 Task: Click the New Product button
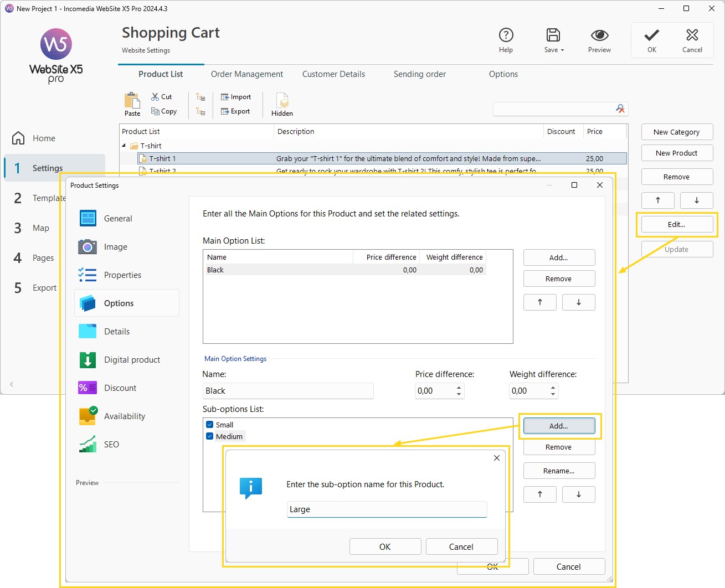(677, 153)
